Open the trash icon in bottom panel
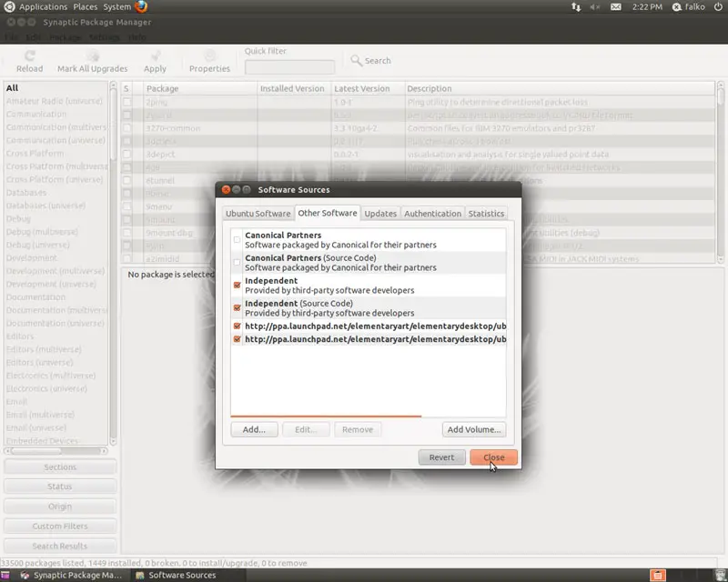 (x=721, y=575)
